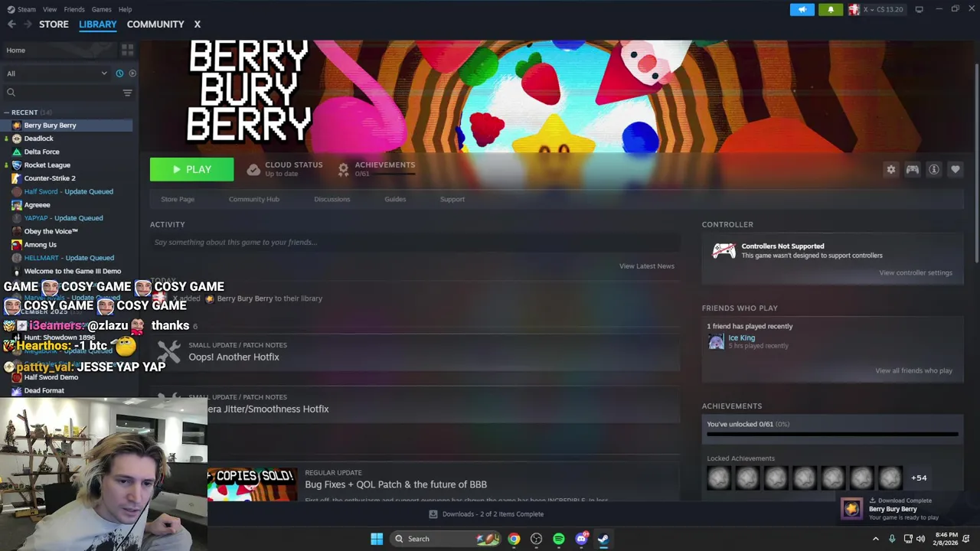Image resolution: width=980 pixels, height=551 pixels.
Task: Open the controller layout icon
Action: (x=912, y=170)
